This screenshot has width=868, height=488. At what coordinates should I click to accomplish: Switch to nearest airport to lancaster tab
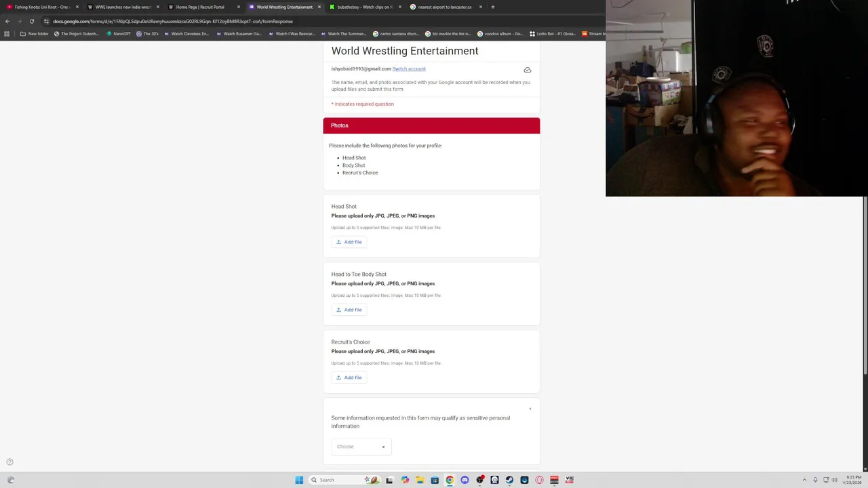click(444, 7)
